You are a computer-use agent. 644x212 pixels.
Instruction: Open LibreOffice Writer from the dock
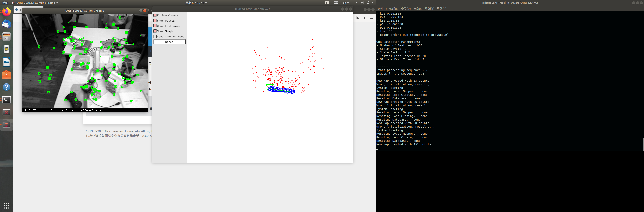pyautogui.click(x=6, y=62)
